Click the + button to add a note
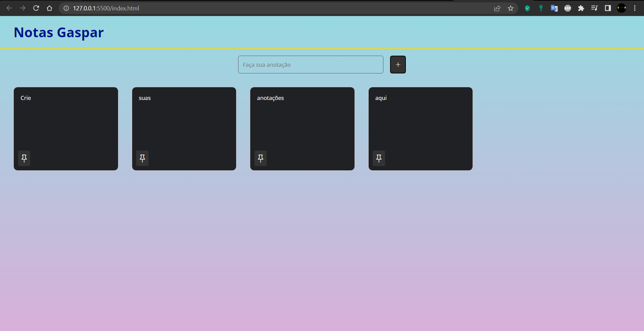Image resolution: width=644 pixels, height=331 pixels. tap(398, 64)
